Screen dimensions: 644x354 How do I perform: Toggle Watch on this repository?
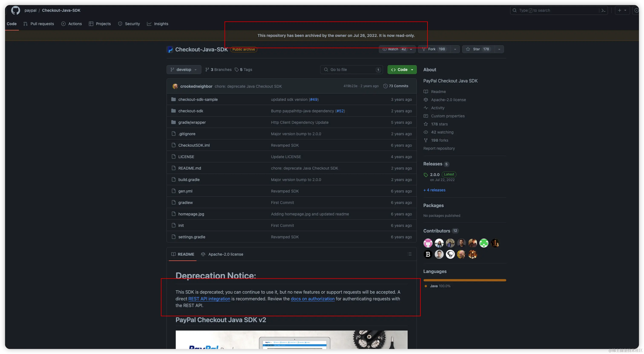point(394,49)
